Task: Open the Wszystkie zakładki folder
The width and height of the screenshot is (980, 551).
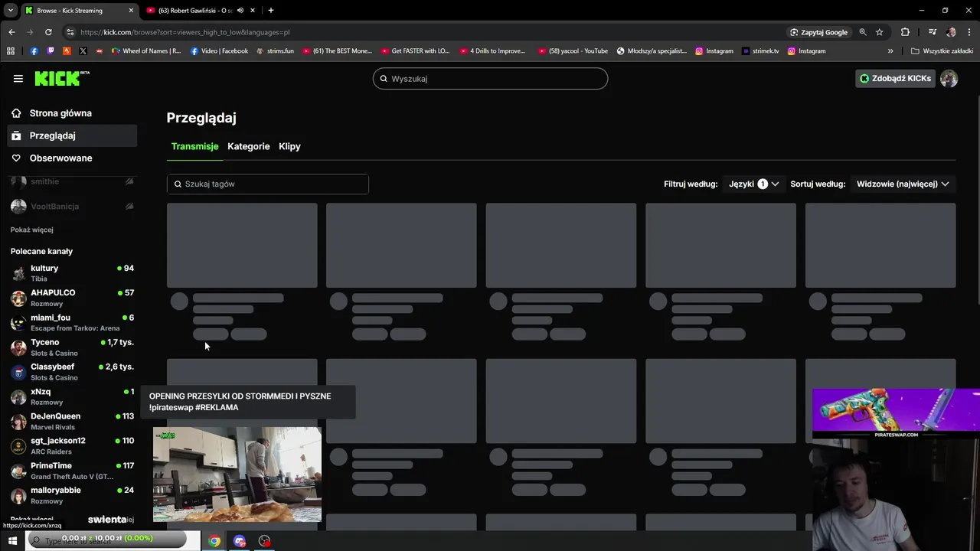Action: pos(942,51)
